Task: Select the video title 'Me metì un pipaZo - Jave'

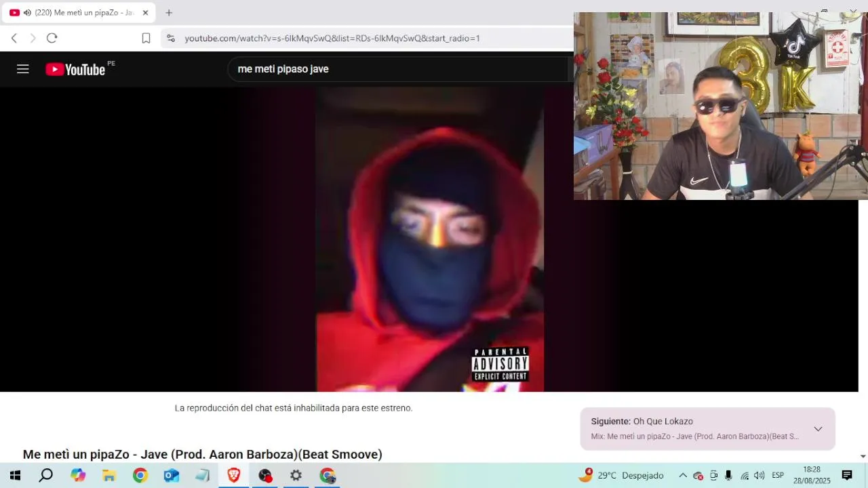Action: tap(203, 454)
